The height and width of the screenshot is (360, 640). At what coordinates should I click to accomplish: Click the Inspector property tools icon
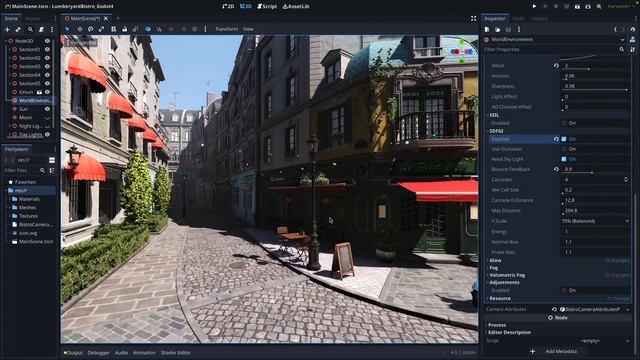pyautogui.click(x=633, y=49)
